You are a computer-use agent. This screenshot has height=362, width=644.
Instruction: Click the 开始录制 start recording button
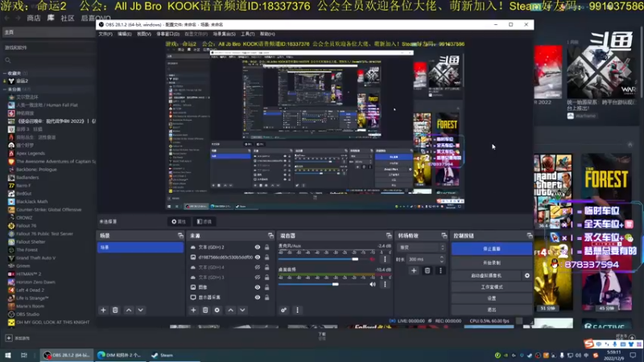[x=492, y=263]
